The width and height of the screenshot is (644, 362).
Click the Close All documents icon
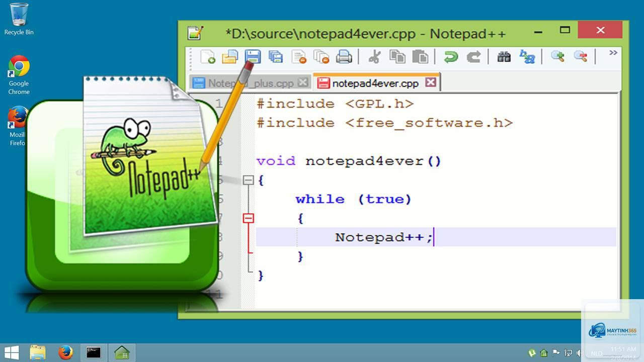tap(321, 56)
